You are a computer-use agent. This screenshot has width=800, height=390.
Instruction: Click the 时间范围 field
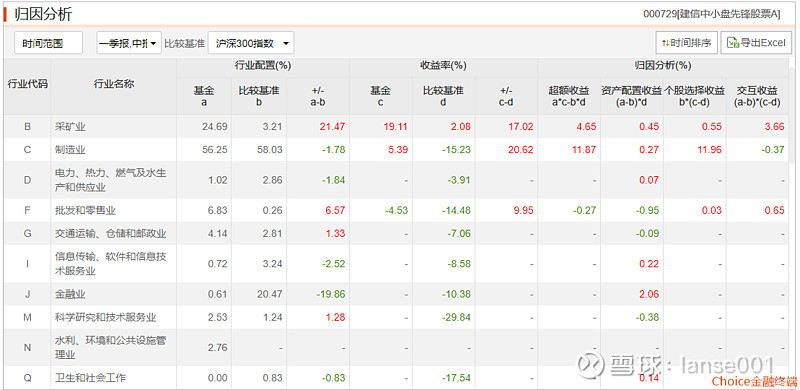pyautogui.click(x=48, y=43)
